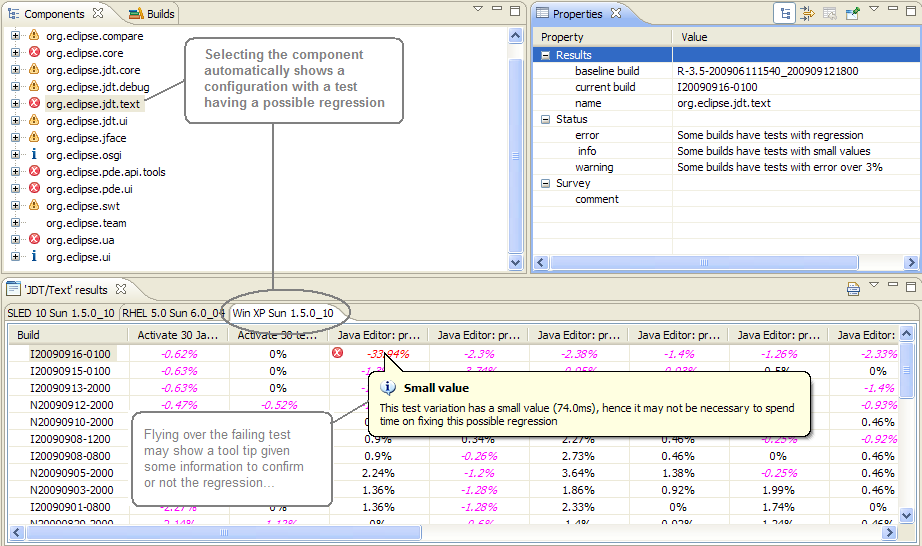Expand the org.eclipse.jdt.ui tree node

[x=16, y=121]
